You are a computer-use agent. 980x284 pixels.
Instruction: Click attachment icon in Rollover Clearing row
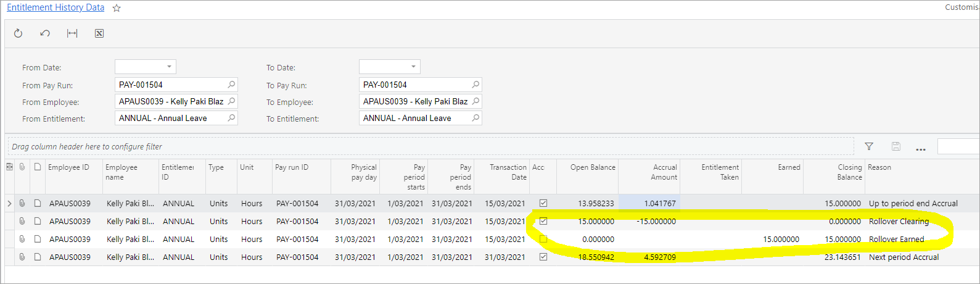coord(22,221)
